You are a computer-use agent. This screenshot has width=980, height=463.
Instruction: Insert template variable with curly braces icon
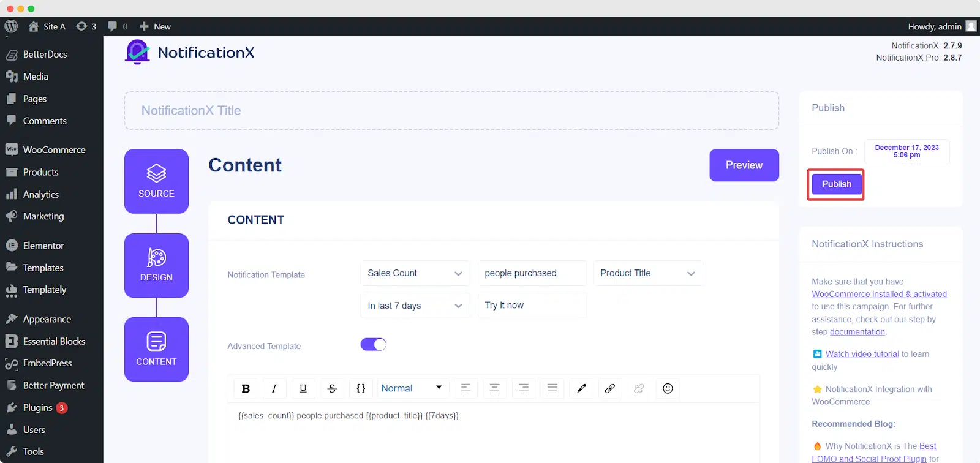tap(361, 388)
